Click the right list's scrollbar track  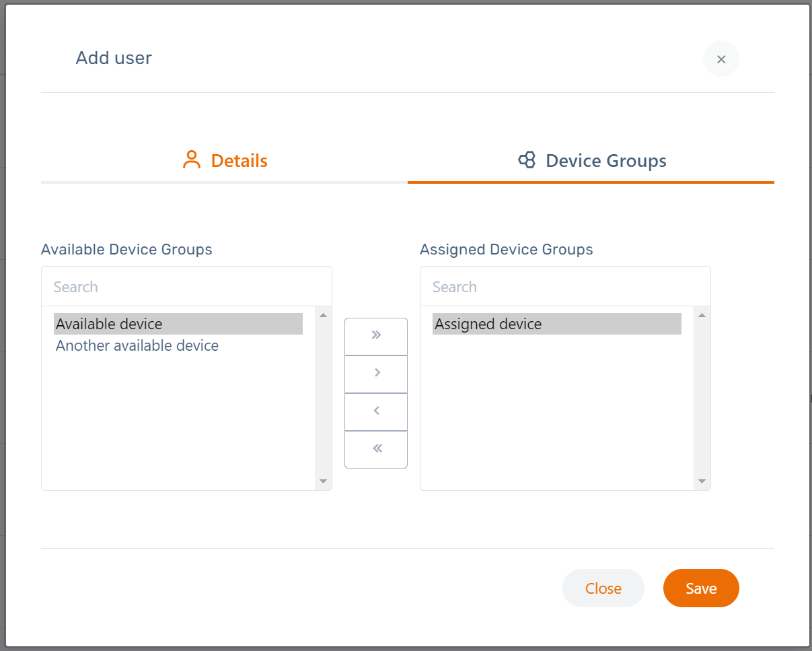coord(702,397)
